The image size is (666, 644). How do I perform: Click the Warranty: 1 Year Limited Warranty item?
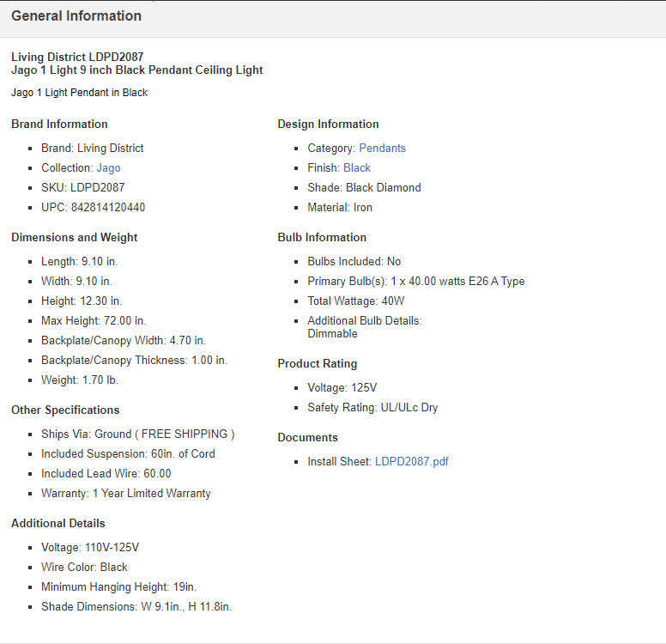tap(125, 494)
